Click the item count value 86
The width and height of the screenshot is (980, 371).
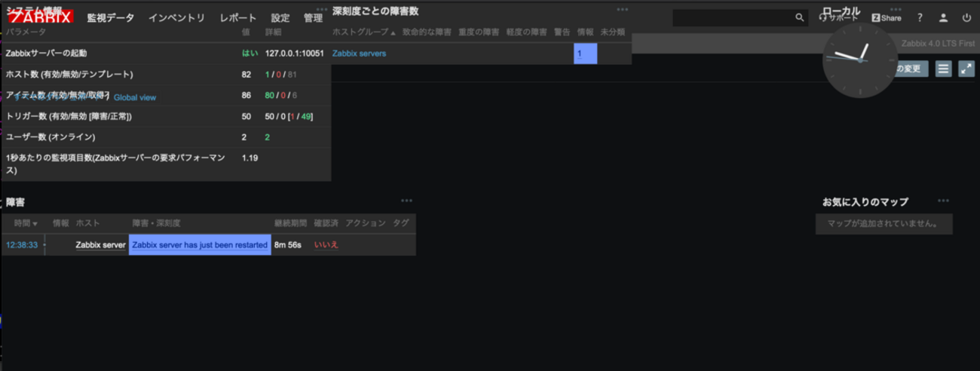point(247,96)
